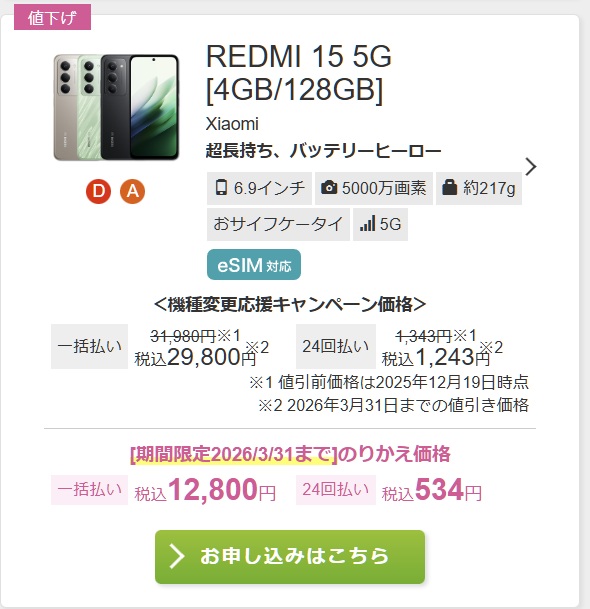This screenshot has height=609, width=590.
Task: Click the 値下げ price-drop label
Action: click(x=52, y=17)
